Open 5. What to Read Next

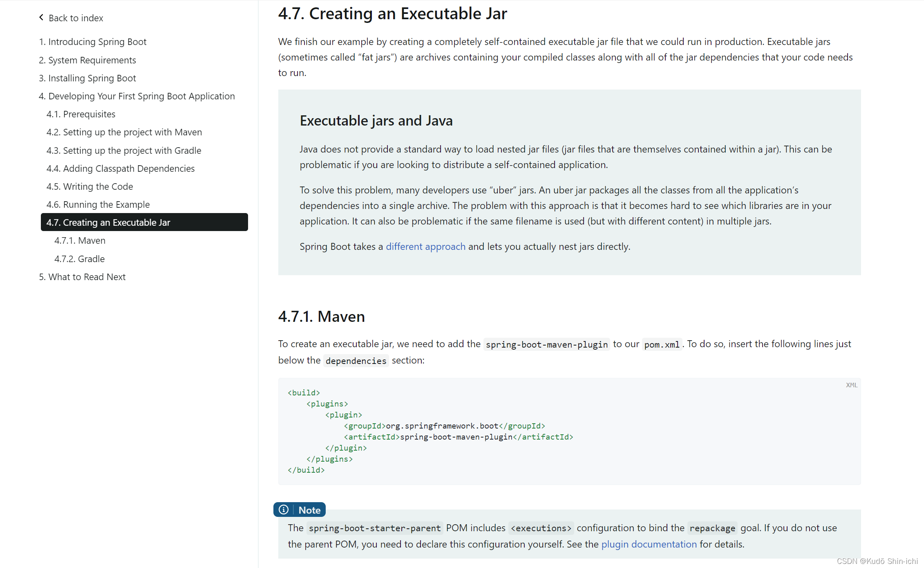point(82,277)
